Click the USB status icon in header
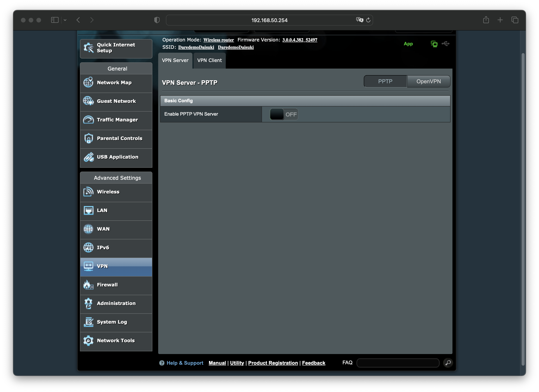The width and height of the screenshot is (539, 392). pyautogui.click(x=445, y=44)
